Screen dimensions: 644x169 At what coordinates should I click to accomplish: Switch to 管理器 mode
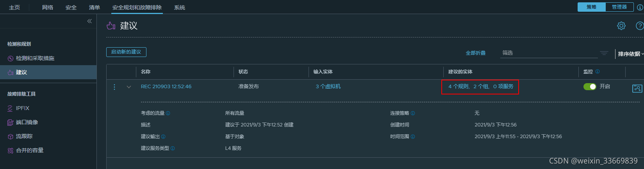point(619,7)
